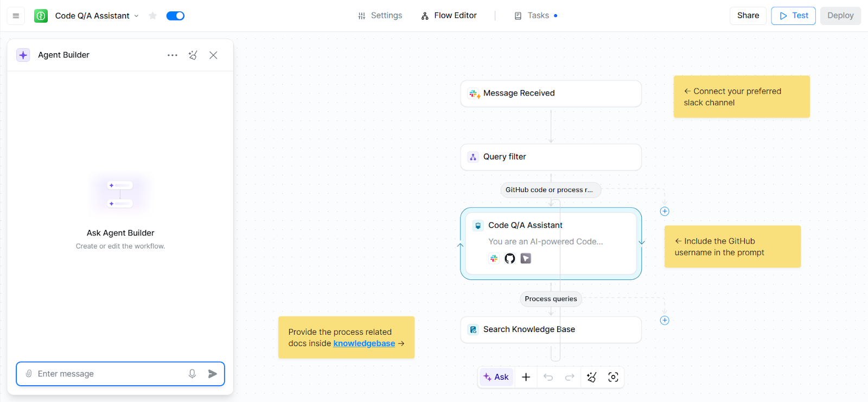Screen dimensions: 868x402
Task: Click the Query filter branch icon
Action: click(x=473, y=157)
